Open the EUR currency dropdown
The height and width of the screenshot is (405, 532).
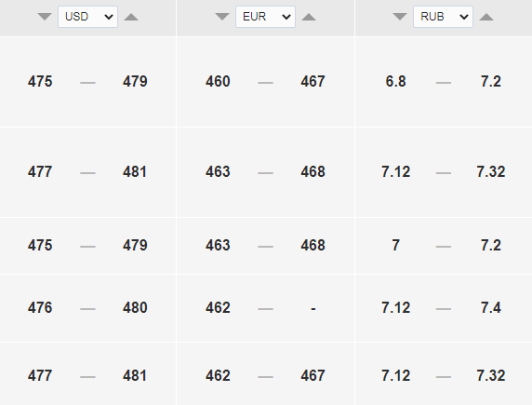pyautogui.click(x=265, y=17)
